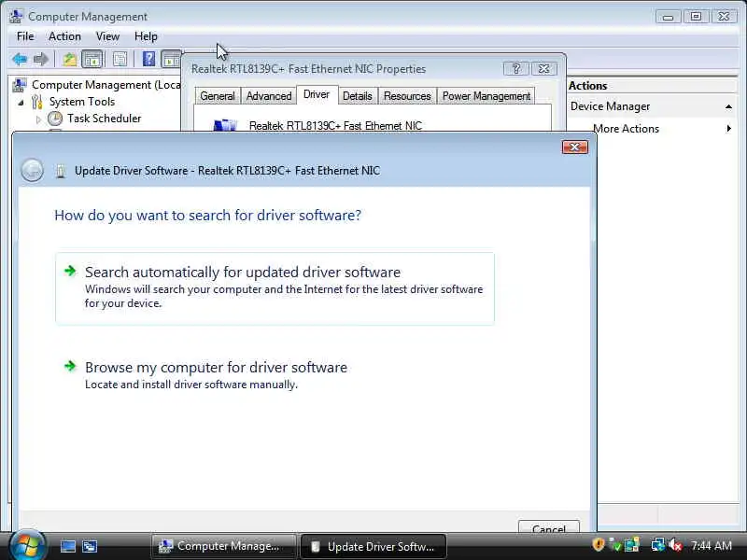Click the green arrow beside Search automatically option
Screen dimensions: 747x560
[70, 271]
